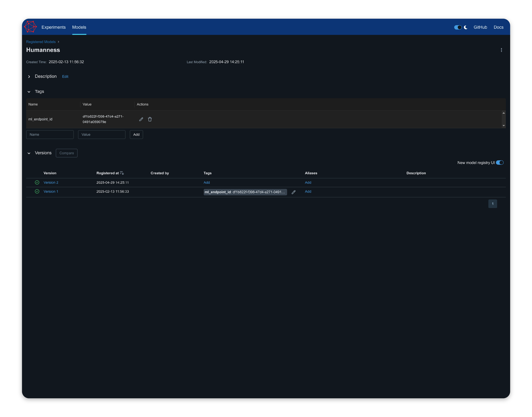Screen dimensions: 532x417
Task: Click the breadcrumb arrow after Registered Models
Action: (x=58, y=42)
